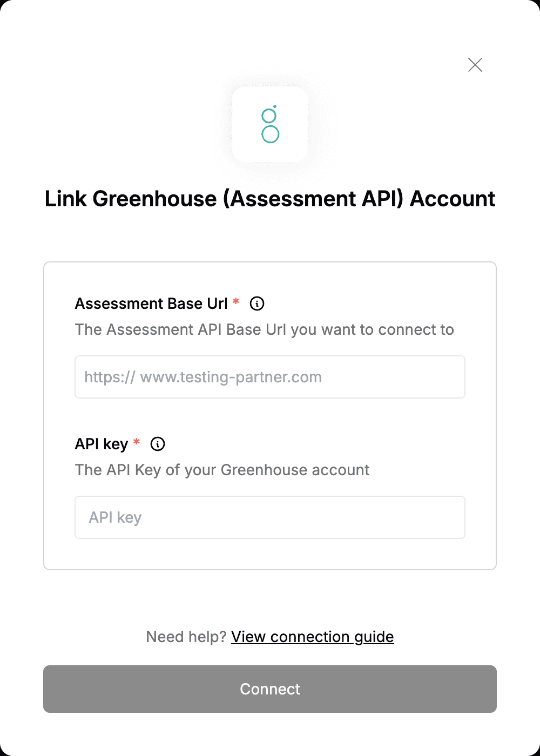Click the Connect button
The width and height of the screenshot is (540, 756).
click(270, 689)
